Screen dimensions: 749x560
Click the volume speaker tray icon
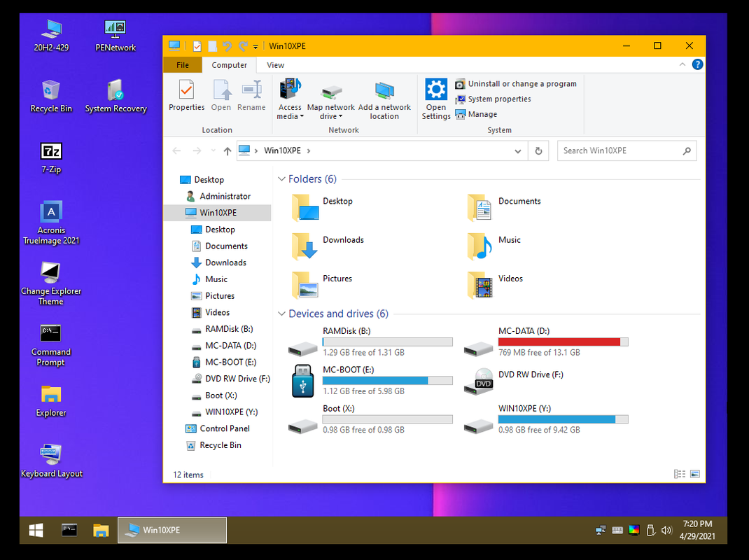(x=666, y=530)
